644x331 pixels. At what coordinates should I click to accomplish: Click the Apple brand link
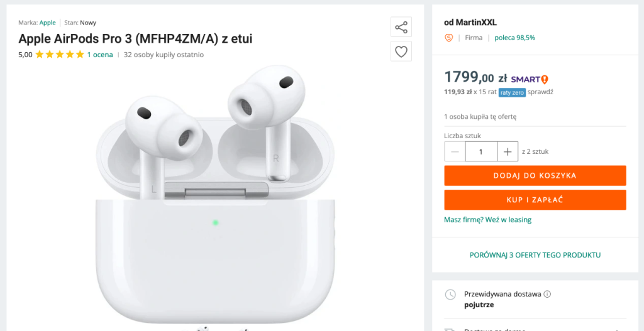coord(48,23)
